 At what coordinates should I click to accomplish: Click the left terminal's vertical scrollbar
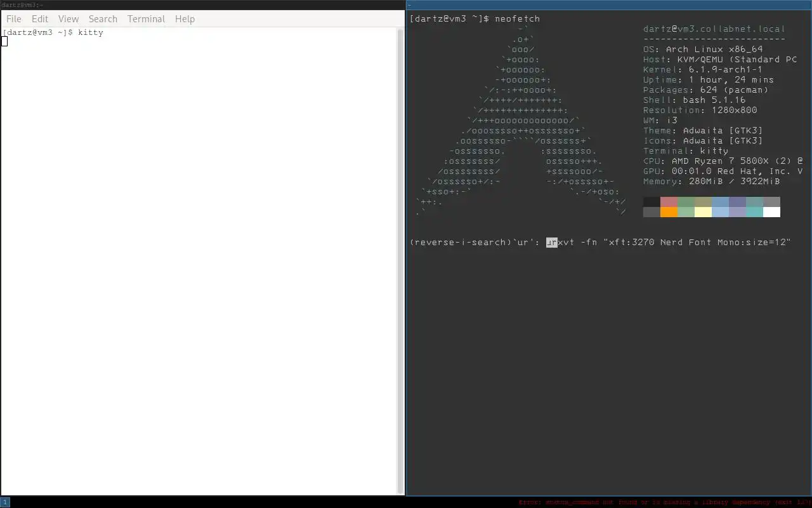(400, 261)
